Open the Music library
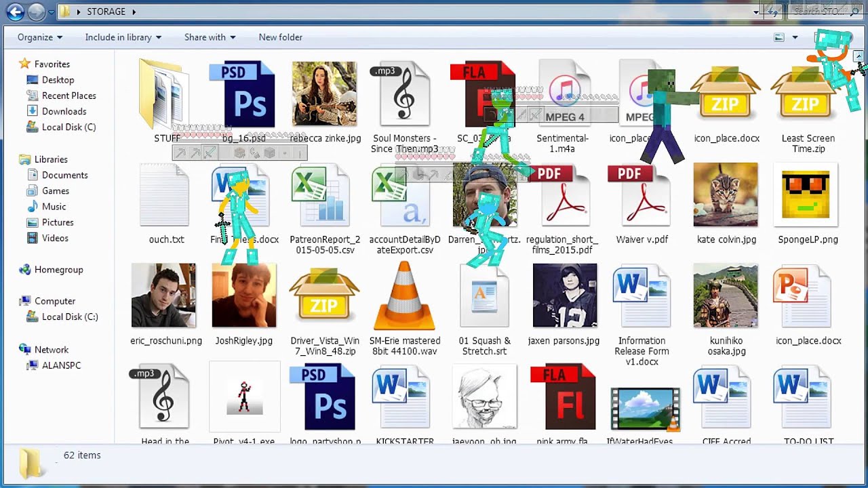The height and width of the screenshot is (488, 868). tap(46, 207)
